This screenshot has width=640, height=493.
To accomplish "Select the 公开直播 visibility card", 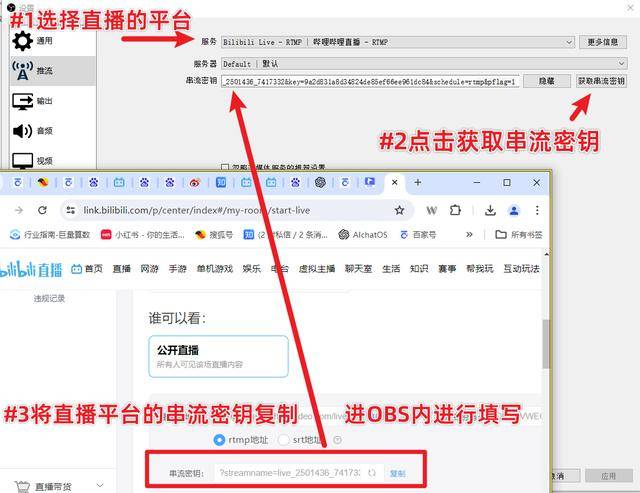I will [x=218, y=356].
